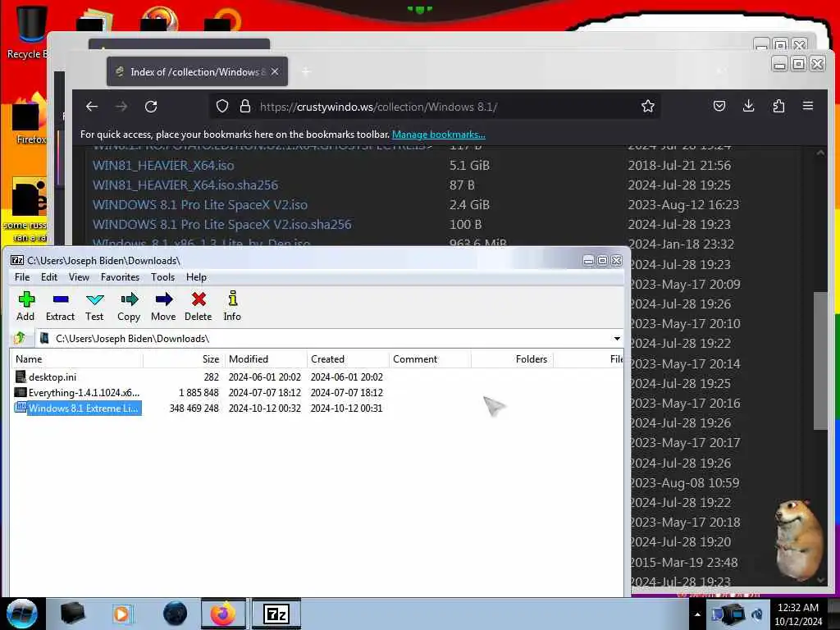
Task: Open the 7-Zip Edit menu
Action: [x=48, y=277]
